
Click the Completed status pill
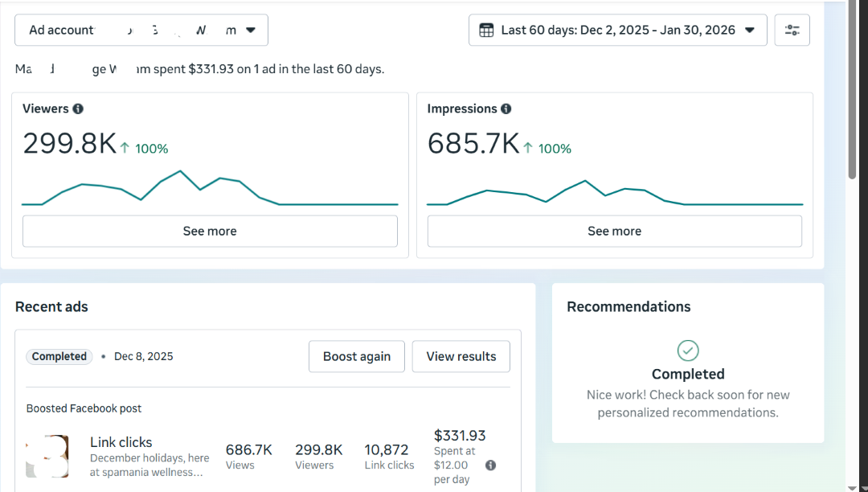[x=59, y=356]
